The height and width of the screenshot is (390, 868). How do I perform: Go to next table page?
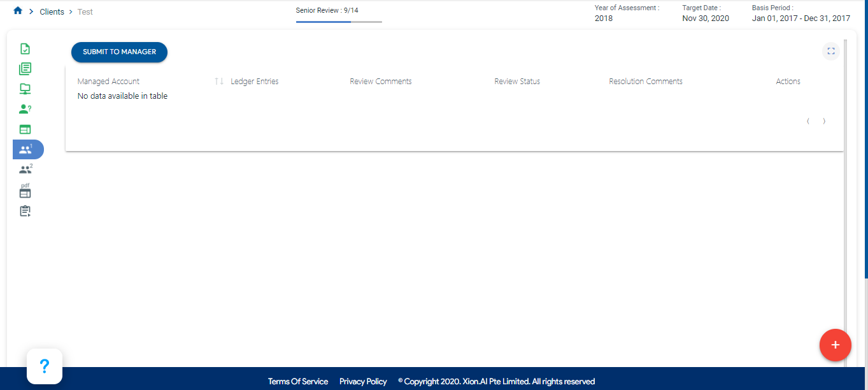824,121
